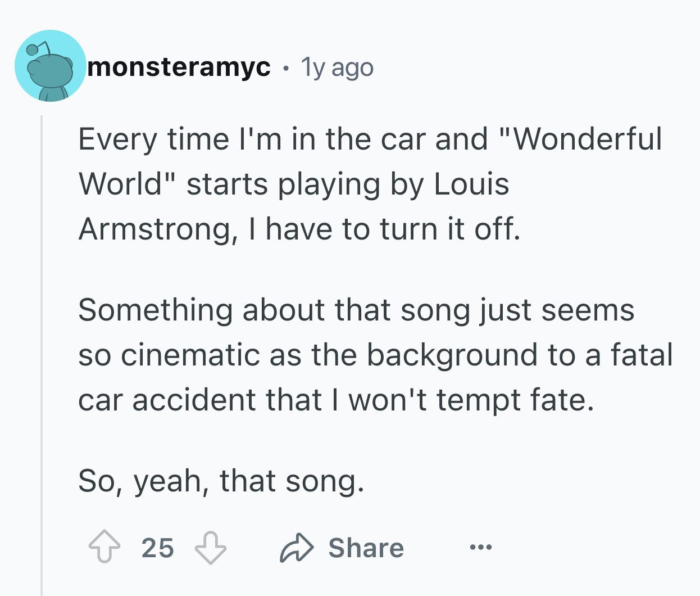The image size is (700, 596).
Task: Click the phrase 'car accident' in the comment
Action: click(x=168, y=400)
